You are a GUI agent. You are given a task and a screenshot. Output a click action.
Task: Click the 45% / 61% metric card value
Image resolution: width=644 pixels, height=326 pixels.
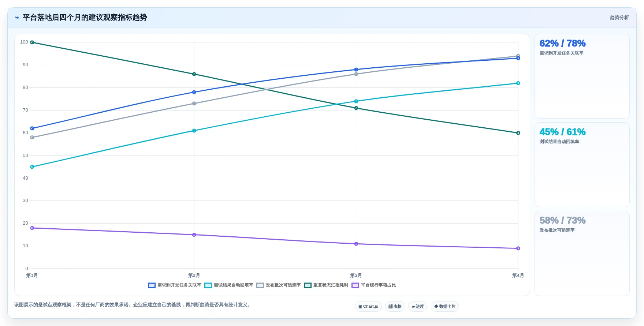pyautogui.click(x=562, y=132)
